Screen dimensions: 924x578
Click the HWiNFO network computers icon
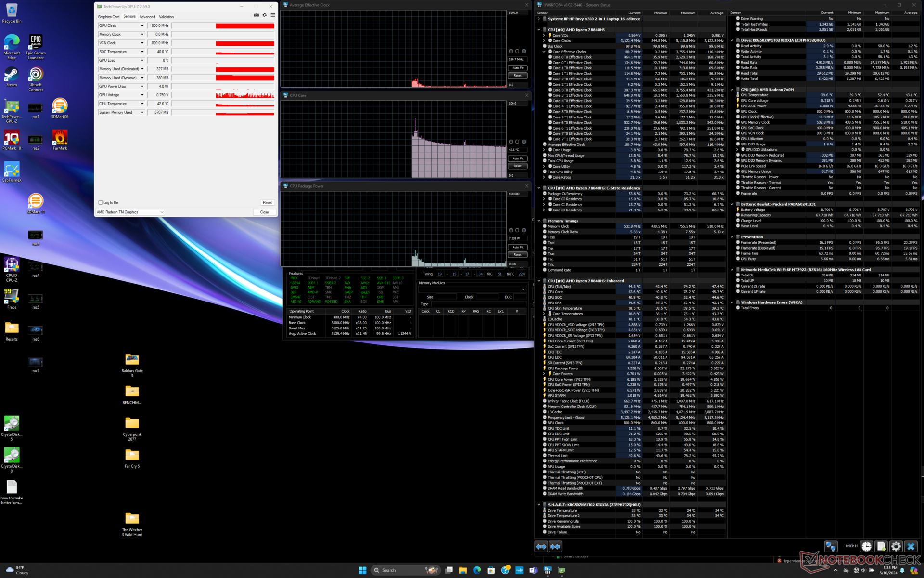coord(831,546)
